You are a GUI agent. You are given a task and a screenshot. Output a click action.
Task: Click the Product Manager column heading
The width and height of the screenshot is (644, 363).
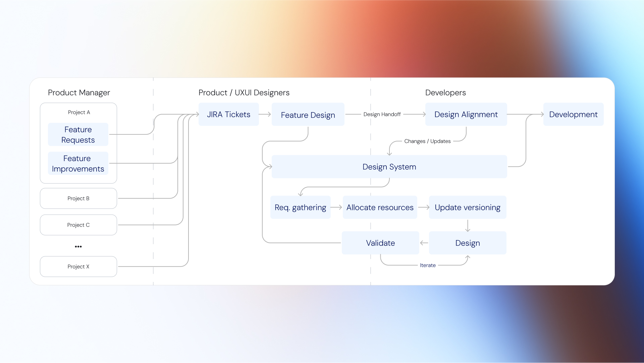(79, 93)
